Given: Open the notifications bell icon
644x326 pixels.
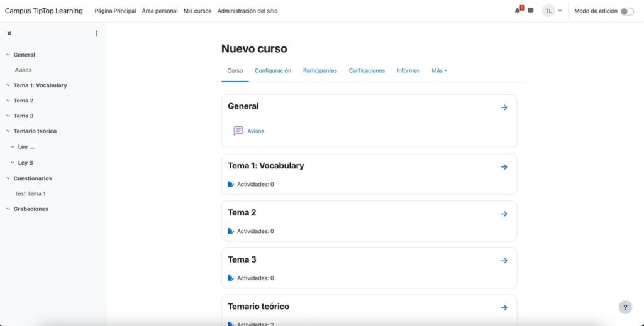Looking at the screenshot, I should [x=518, y=11].
